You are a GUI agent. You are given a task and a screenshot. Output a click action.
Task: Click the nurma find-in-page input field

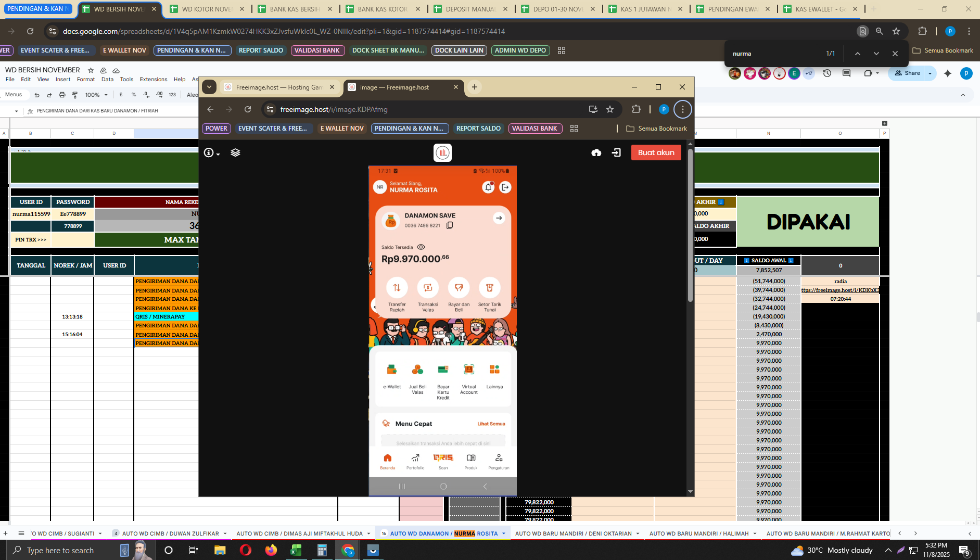point(774,54)
